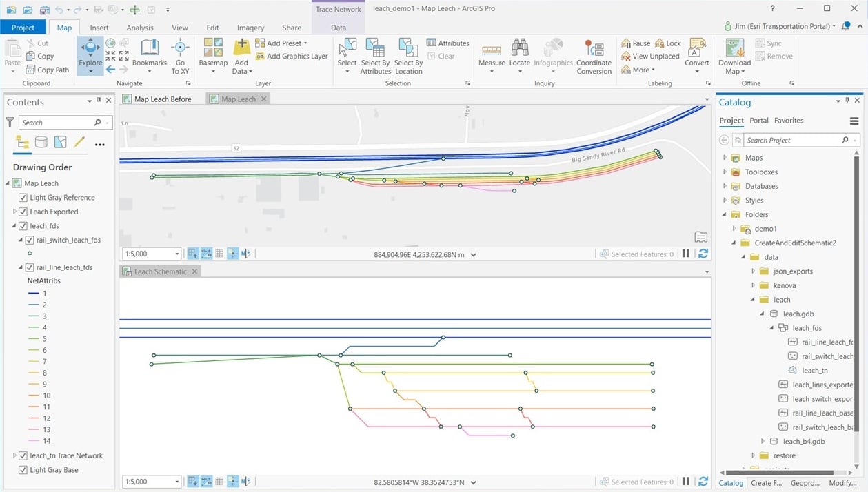The image size is (868, 492).
Task: Expand the Leach Exported layer
Action: click(x=14, y=212)
